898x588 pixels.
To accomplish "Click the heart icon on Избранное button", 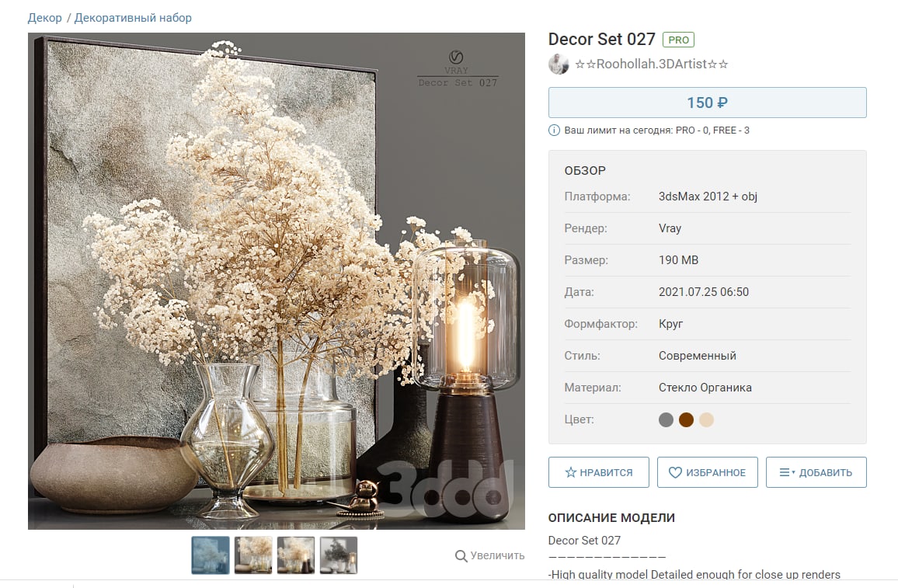I will pyautogui.click(x=675, y=472).
